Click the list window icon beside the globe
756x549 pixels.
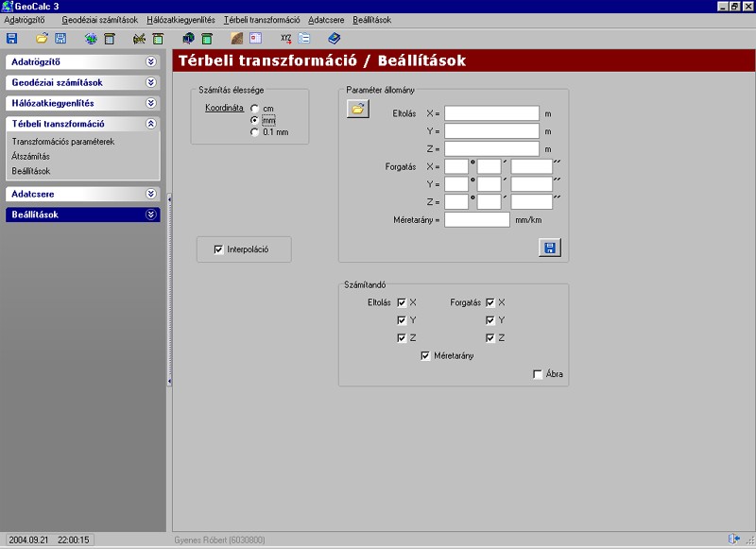[110, 39]
